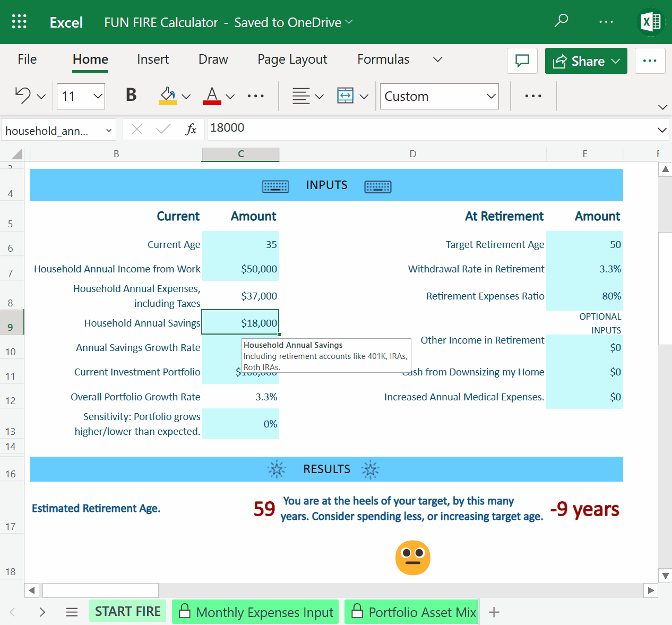Click the search magnifier icon
Image resolution: width=672 pixels, height=625 pixels.
click(x=561, y=21)
